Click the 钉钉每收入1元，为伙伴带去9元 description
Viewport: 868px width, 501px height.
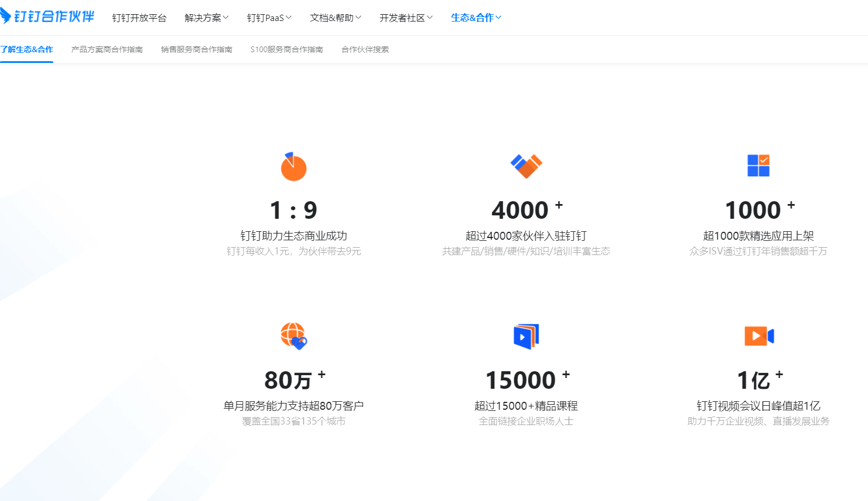pyautogui.click(x=294, y=251)
